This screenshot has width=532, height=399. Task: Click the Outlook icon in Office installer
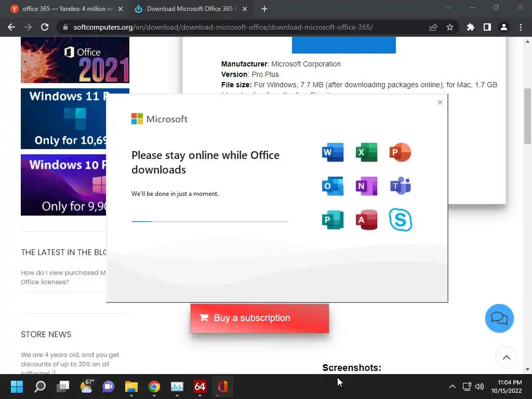(x=332, y=186)
